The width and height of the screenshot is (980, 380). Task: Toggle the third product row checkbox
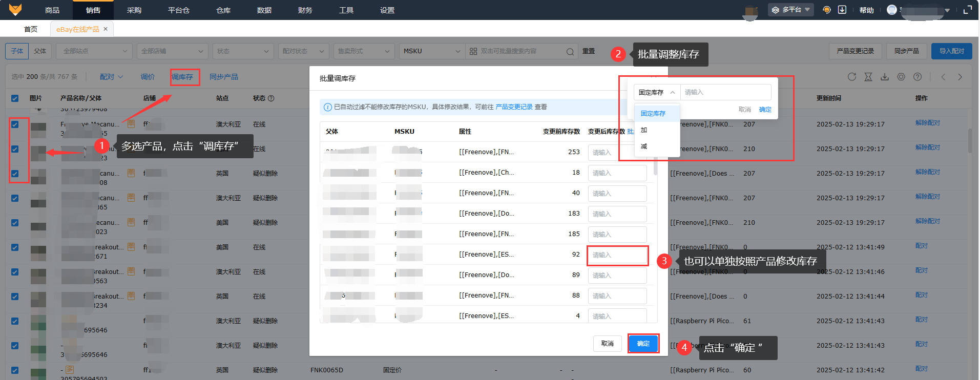(x=15, y=174)
